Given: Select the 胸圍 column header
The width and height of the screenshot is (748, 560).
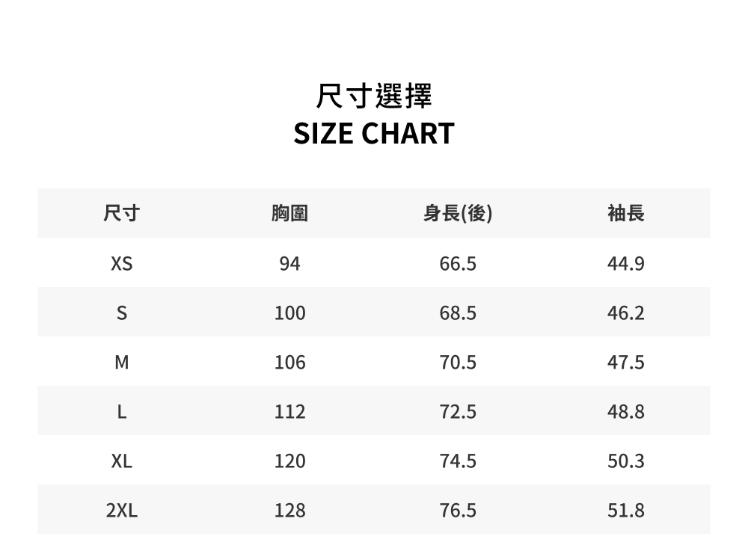Looking at the screenshot, I should click(289, 213).
